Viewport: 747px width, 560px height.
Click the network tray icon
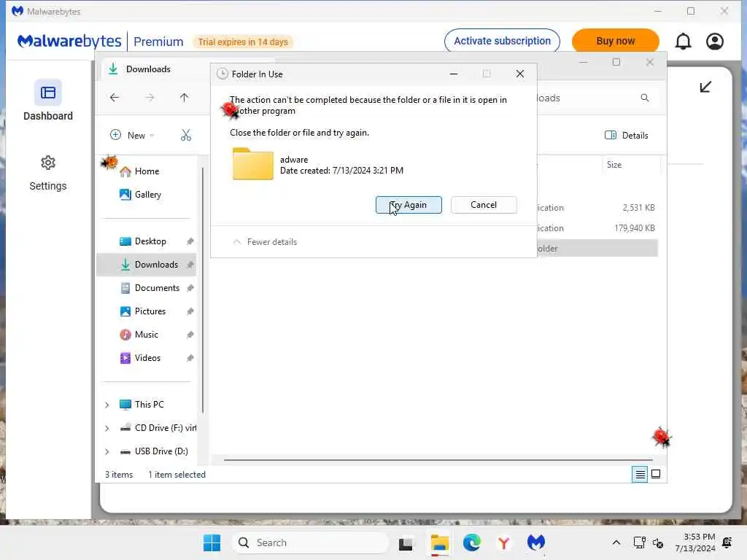tap(639, 542)
